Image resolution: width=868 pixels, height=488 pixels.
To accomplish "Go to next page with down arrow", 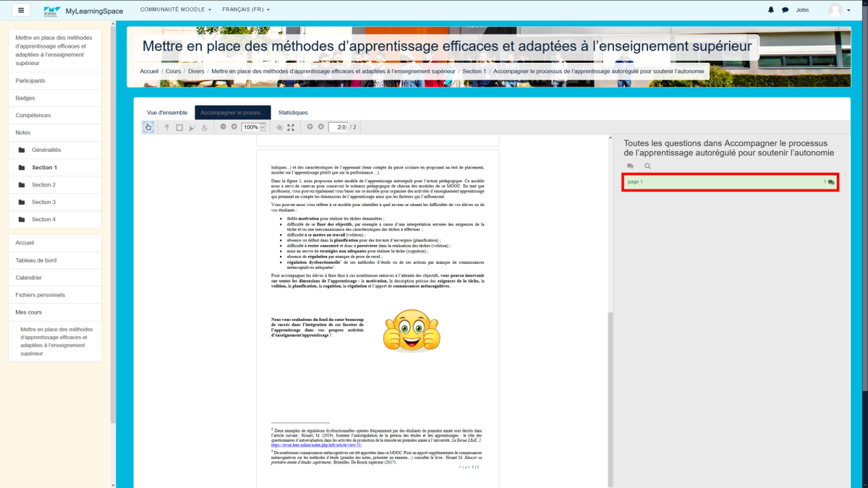I will (320, 127).
